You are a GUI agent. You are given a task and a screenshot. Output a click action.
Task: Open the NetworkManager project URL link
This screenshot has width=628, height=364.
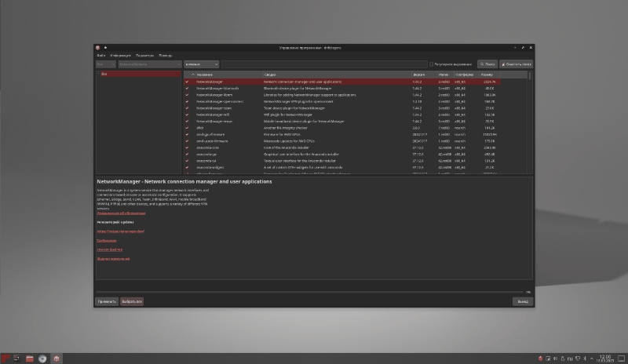[121, 231]
